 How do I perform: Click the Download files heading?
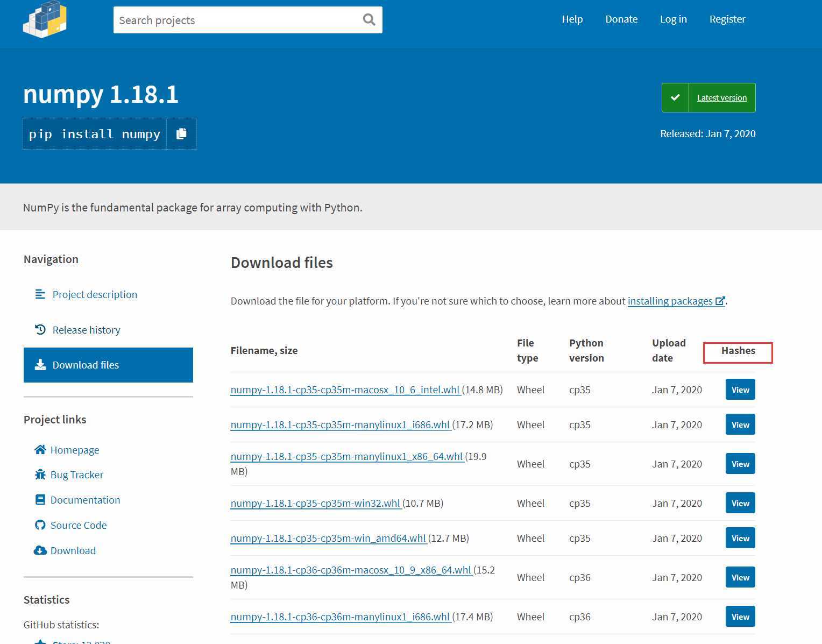point(282,263)
